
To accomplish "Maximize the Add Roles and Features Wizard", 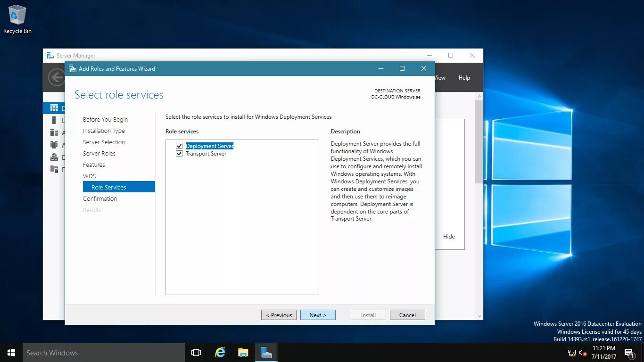I will coord(402,68).
